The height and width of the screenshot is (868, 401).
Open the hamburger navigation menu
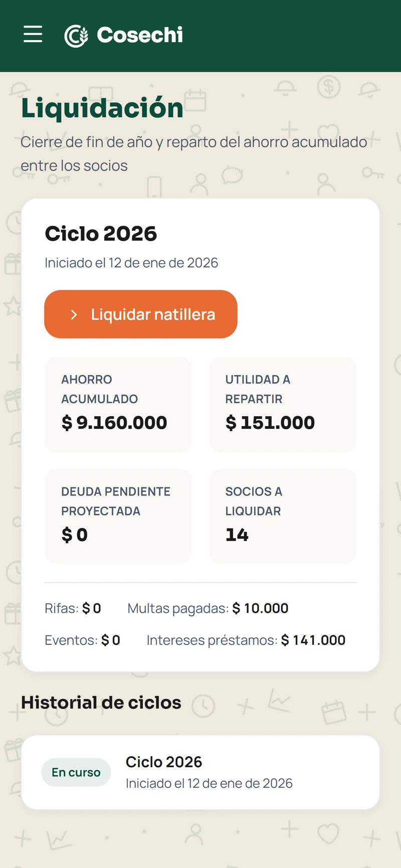33,34
